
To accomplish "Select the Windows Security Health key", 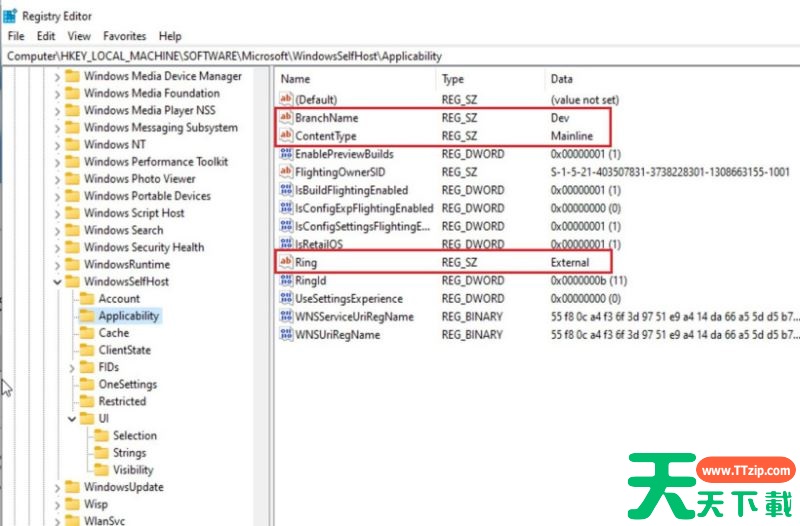I will pos(144,247).
